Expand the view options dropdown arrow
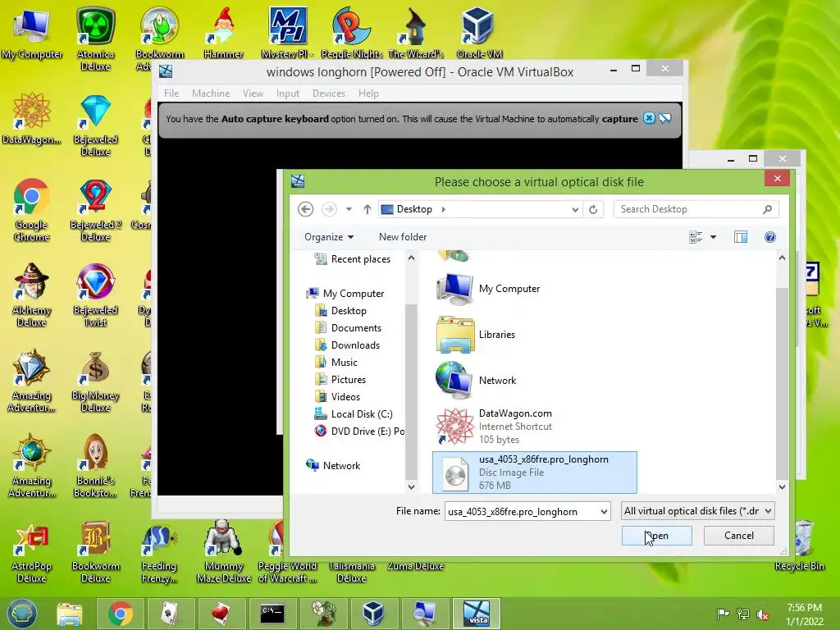The image size is (840, 630). (713, 237)
